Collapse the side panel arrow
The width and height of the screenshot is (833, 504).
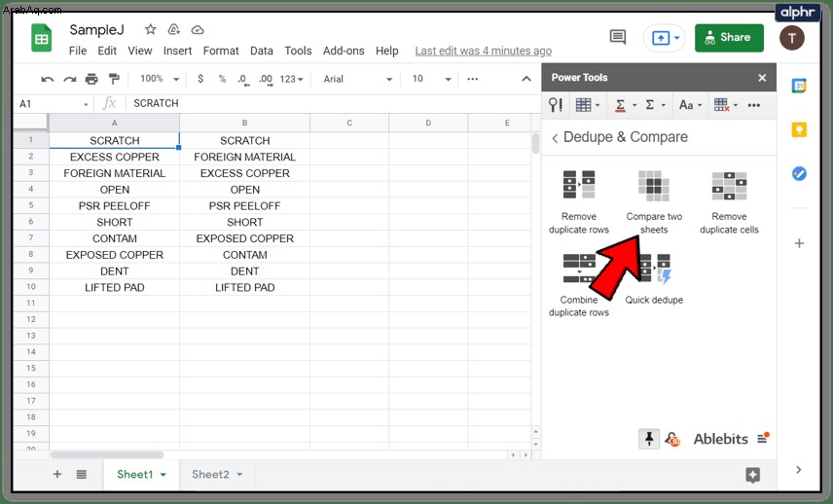pyautogui.click(x=799, y=470)
